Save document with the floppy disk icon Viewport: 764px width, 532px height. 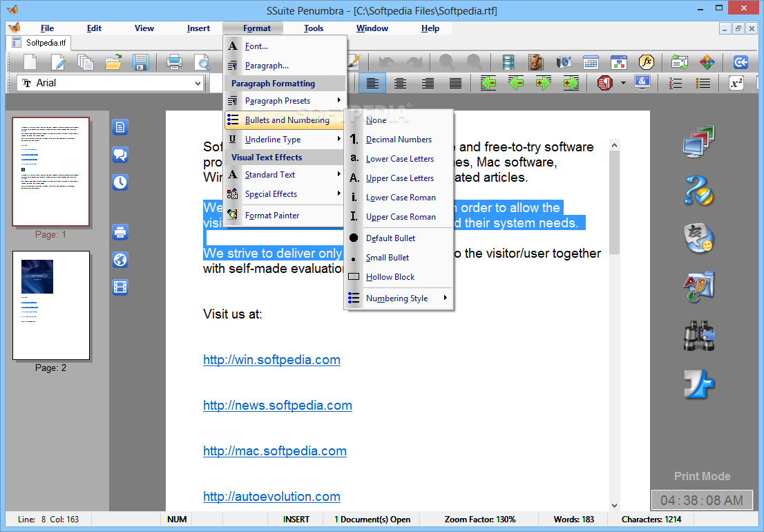click(x=140, y=62)
